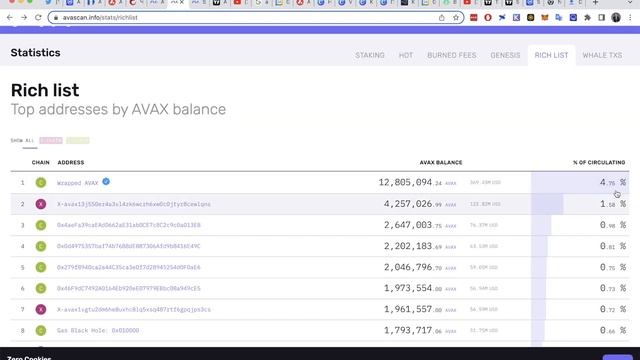The image size is (640, 360).
Task: Click the % OF CIRCULATING column header
Action: point(599,162)
